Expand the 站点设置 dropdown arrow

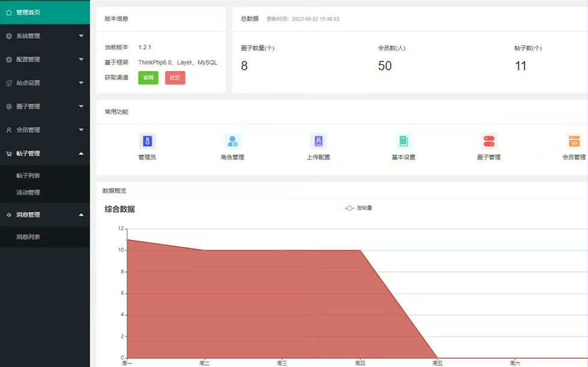[81, 83]
